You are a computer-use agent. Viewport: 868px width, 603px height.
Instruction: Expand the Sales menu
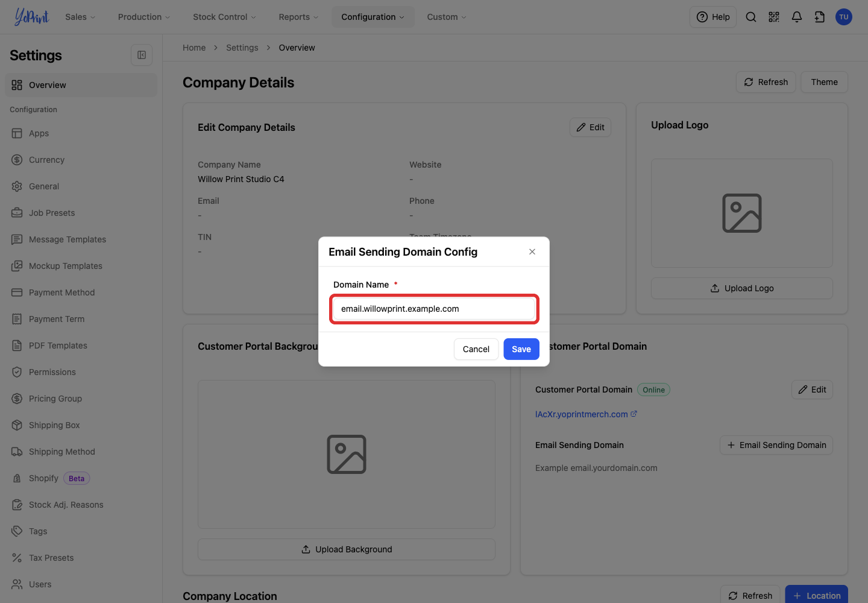tap(80, 17)
